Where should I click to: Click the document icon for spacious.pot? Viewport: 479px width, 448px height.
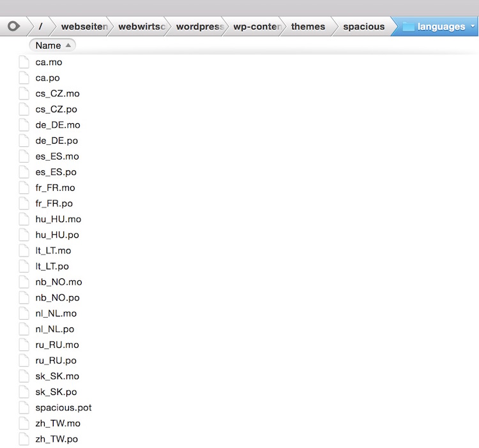click(24, 408)
